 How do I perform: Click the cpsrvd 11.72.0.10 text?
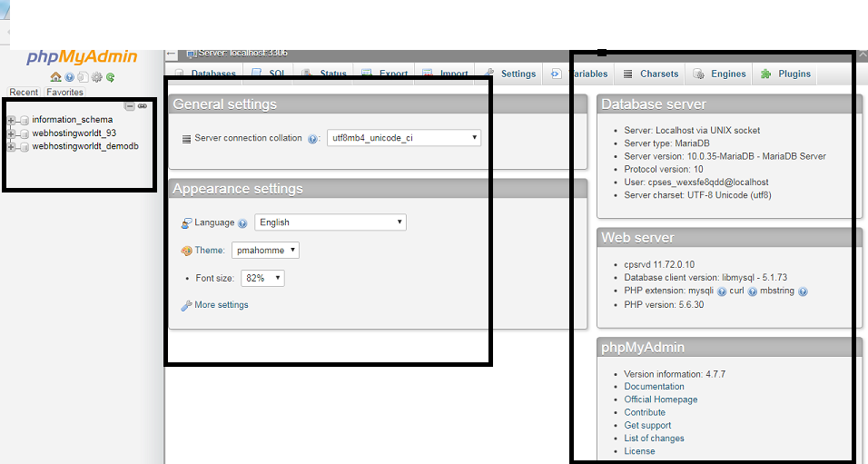click(x=659, y=264)
